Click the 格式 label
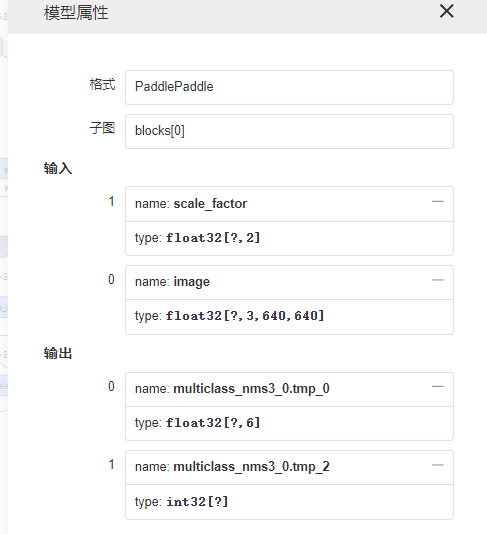487x534 pixels. pos(102,84)
